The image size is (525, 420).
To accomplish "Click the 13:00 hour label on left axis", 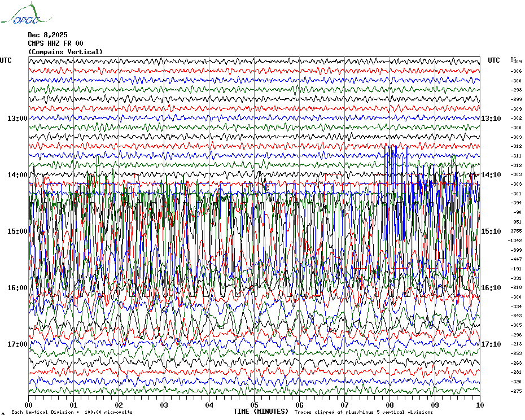I will pos(17,119).
